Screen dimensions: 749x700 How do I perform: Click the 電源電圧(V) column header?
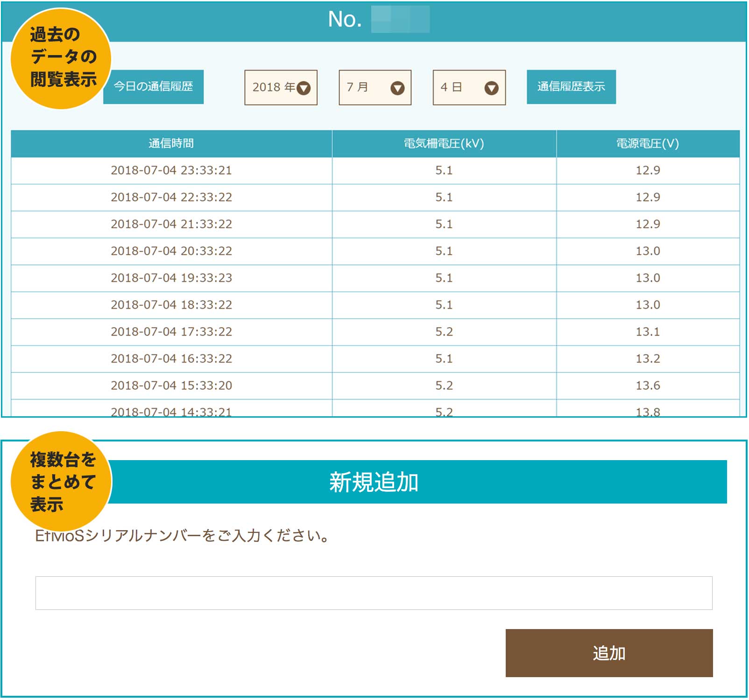(x=647, y=144)
